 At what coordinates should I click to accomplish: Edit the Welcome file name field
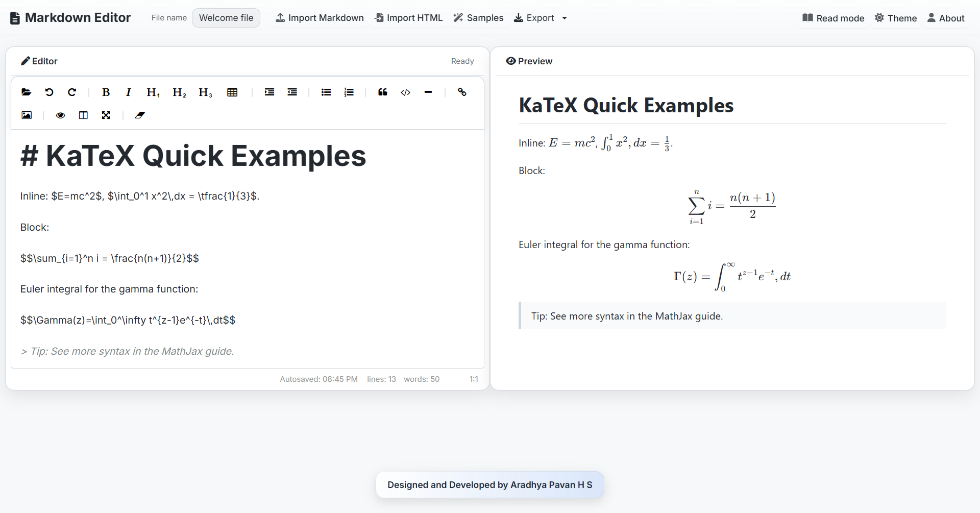point(226,18)
